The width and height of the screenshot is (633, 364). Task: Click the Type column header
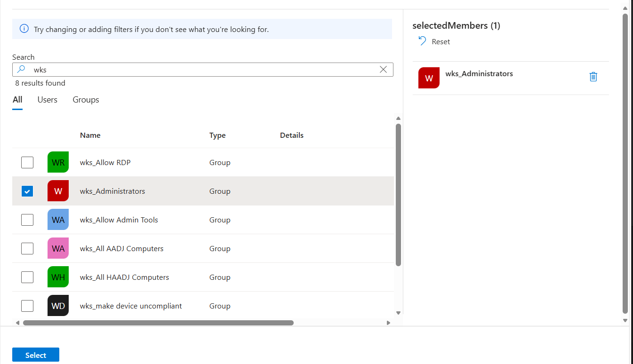click(217, 135)
